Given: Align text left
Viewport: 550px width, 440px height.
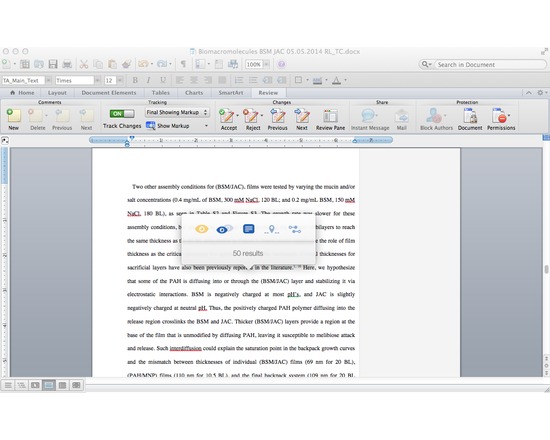Looking at the screenshot, I should pos(180,80).
